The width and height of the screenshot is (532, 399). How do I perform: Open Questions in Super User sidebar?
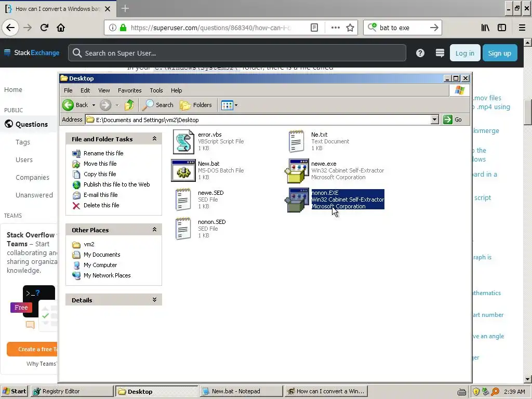click(32, 124)
